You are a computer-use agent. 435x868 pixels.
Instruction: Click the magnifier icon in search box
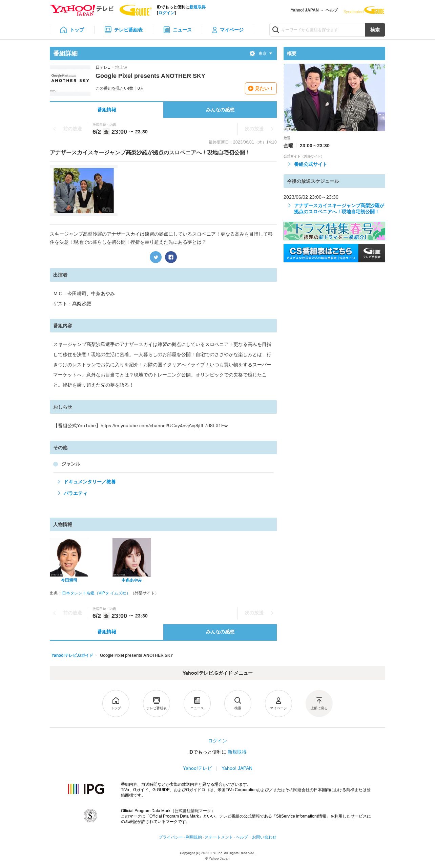[x=276, y=30]
